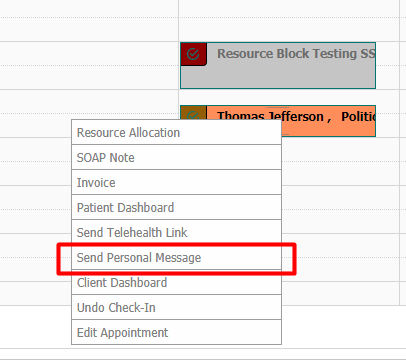Select Undo Check-In menu item
The width and height of the screenshot is (406, 360).
tap(176, 307)
